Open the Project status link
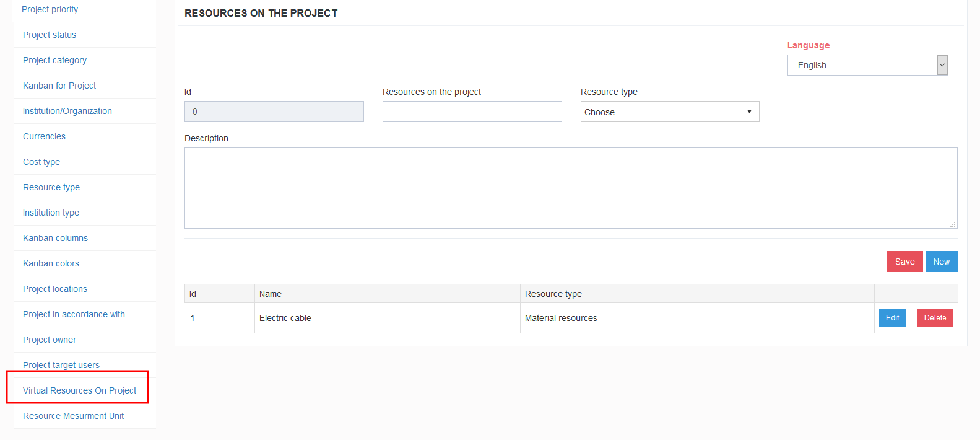This screenshot has width=980, height=440. tap(50, 35)
